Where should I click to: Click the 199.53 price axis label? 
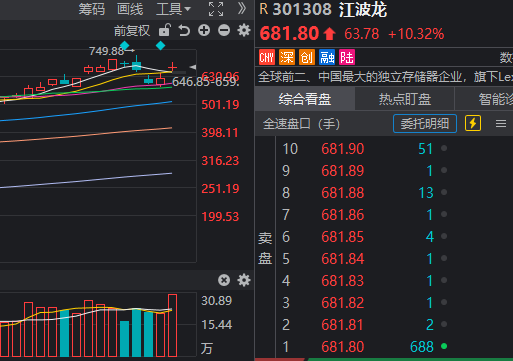pos(220,217)
